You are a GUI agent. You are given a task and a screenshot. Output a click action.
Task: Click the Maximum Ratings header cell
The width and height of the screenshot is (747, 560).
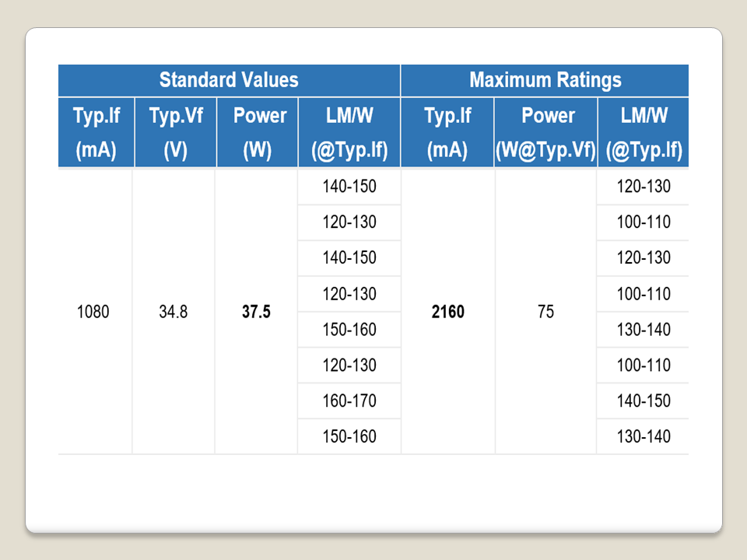pyautogui.click(x=545, y=80)
